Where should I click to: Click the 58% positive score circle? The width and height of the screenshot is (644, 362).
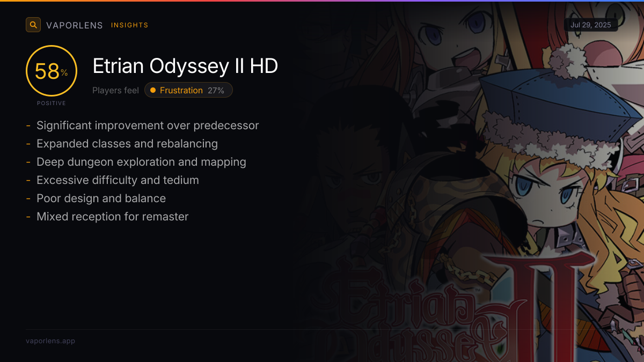52,71
